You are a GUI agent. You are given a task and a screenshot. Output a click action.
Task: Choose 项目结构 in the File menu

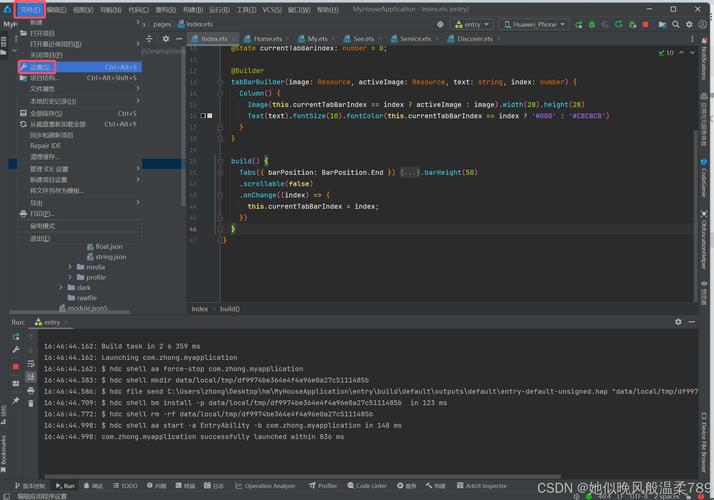point(79,78)
